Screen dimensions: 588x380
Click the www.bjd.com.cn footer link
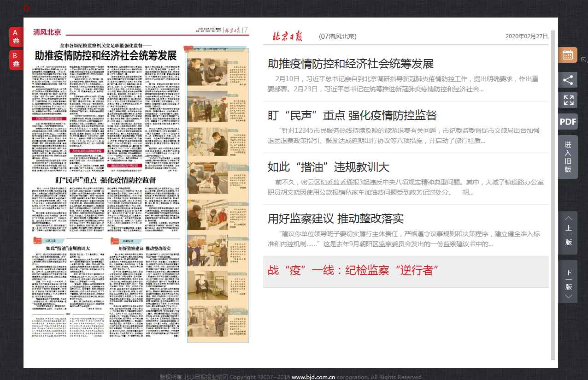coord(313,377)
